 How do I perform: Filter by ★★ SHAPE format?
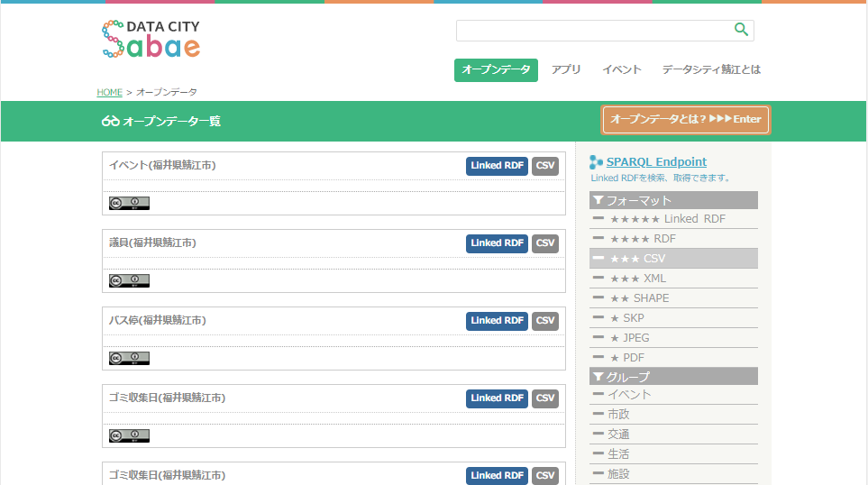tap(673, 298)
